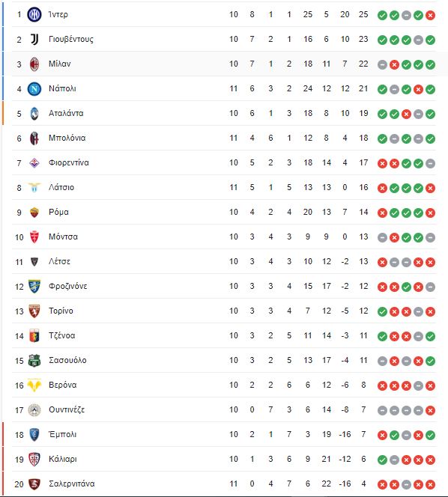
Task: Open the Λάτσιο team link
Action: point(61,188)
